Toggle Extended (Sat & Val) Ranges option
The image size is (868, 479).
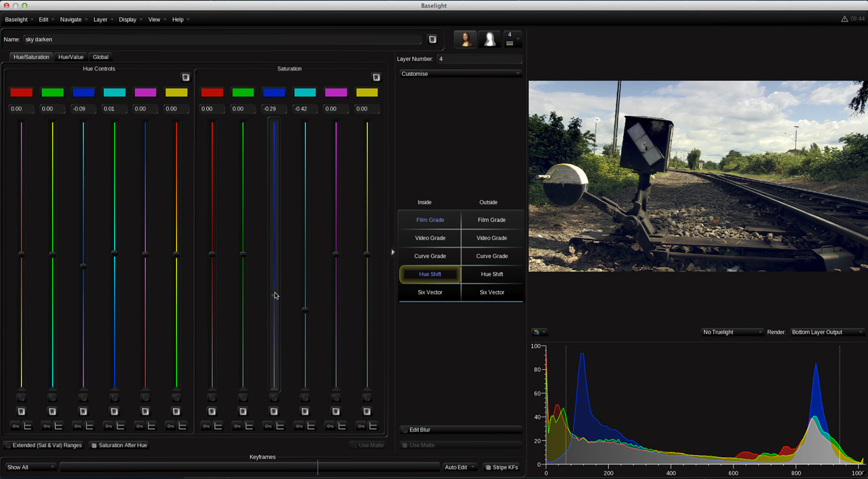click(43, 445)
